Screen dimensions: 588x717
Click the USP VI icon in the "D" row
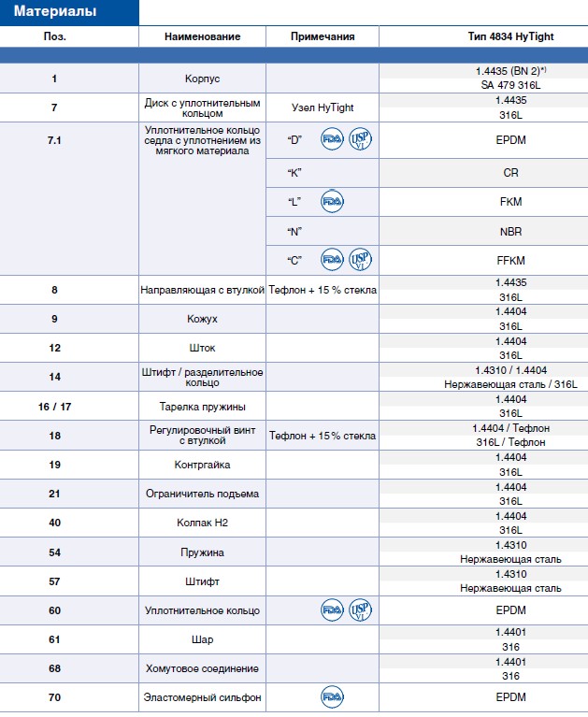(360, 139)
